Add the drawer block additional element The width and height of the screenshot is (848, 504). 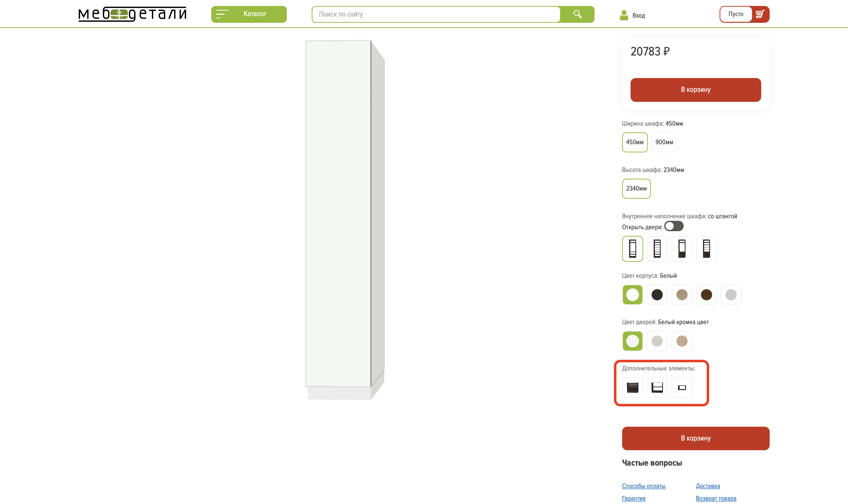tap(632, 387)
